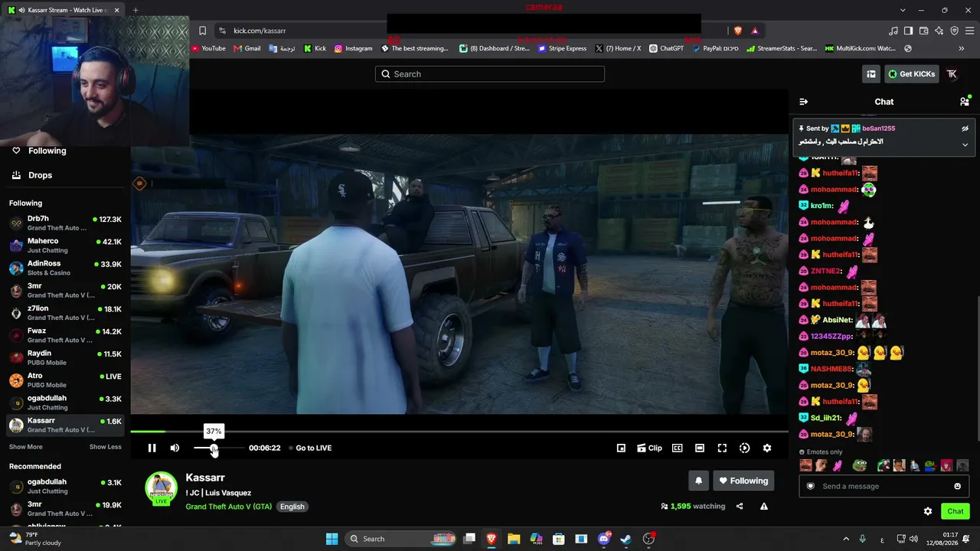Open the gifts/drops box icon in header
Screen dimensions: 980x551
(x=871, y=74)
